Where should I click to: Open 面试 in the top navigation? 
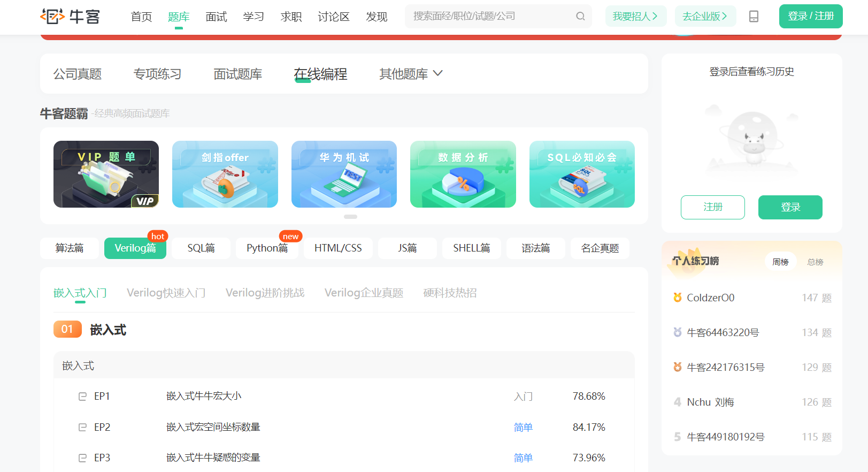coord(216,17)
